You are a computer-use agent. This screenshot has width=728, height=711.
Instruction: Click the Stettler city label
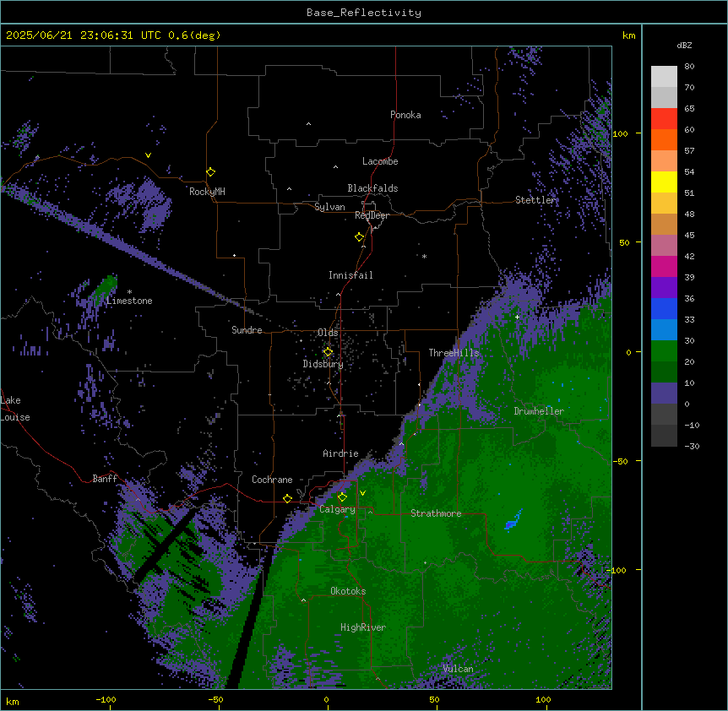[x=535, y=200]
